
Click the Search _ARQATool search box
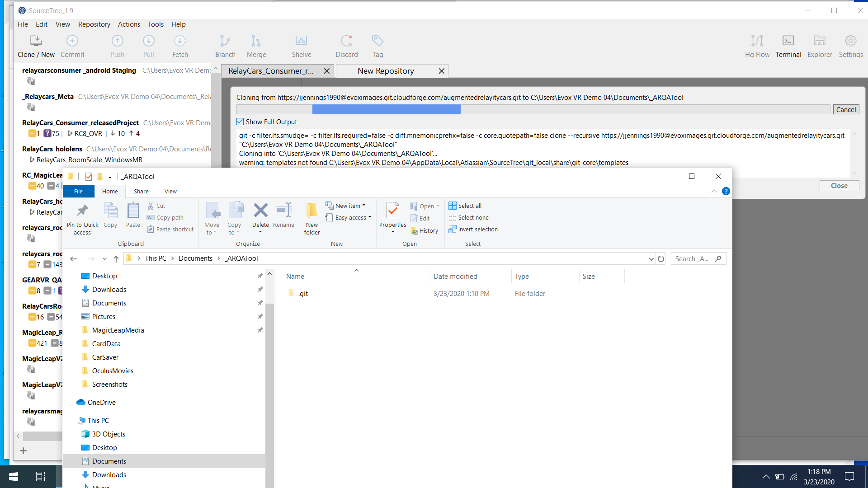click(x=698, y=258)
